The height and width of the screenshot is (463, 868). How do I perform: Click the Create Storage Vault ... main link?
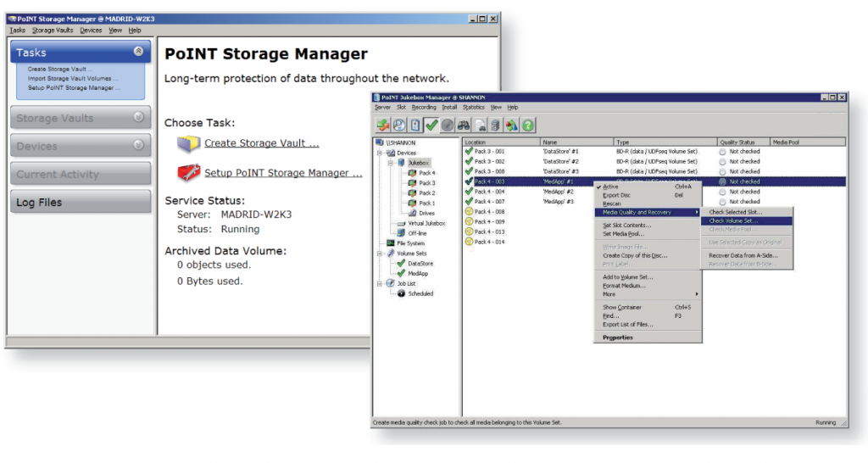[262, 143]
